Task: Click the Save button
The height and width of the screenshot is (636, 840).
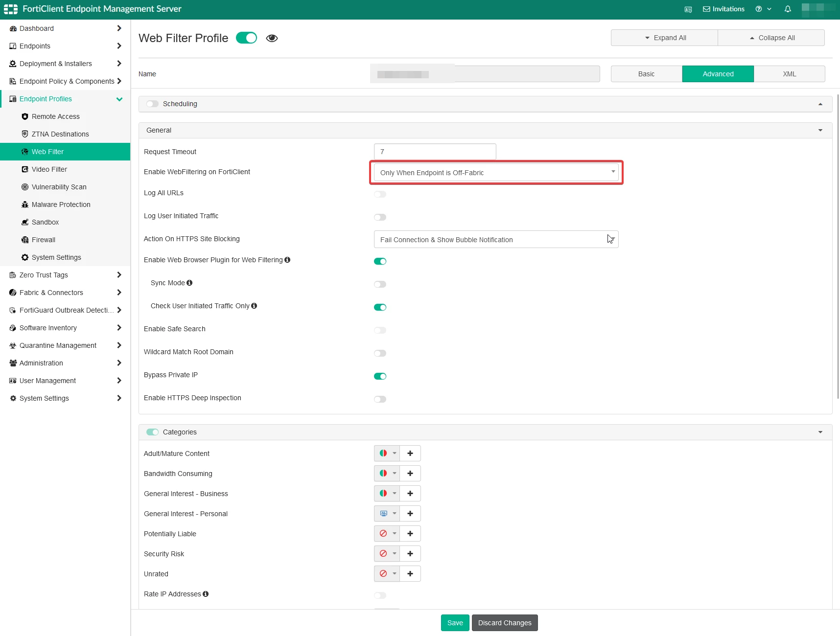Action: (455, 623)
